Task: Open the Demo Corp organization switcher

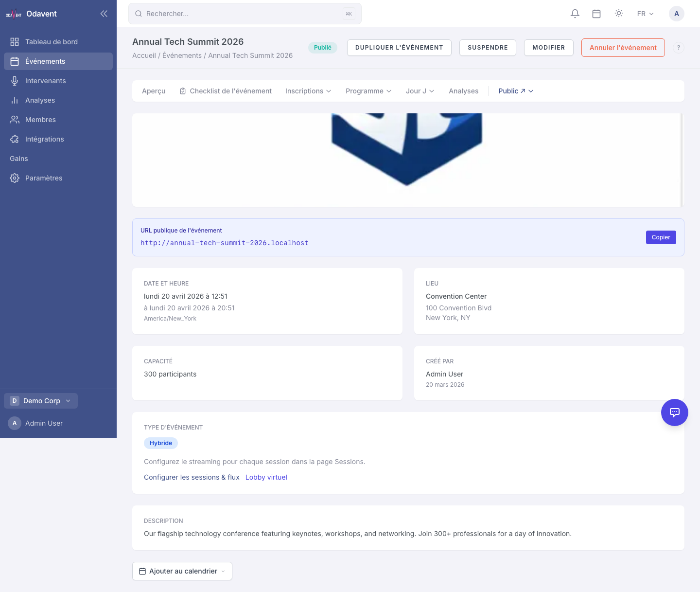Action: coord(41,401)
